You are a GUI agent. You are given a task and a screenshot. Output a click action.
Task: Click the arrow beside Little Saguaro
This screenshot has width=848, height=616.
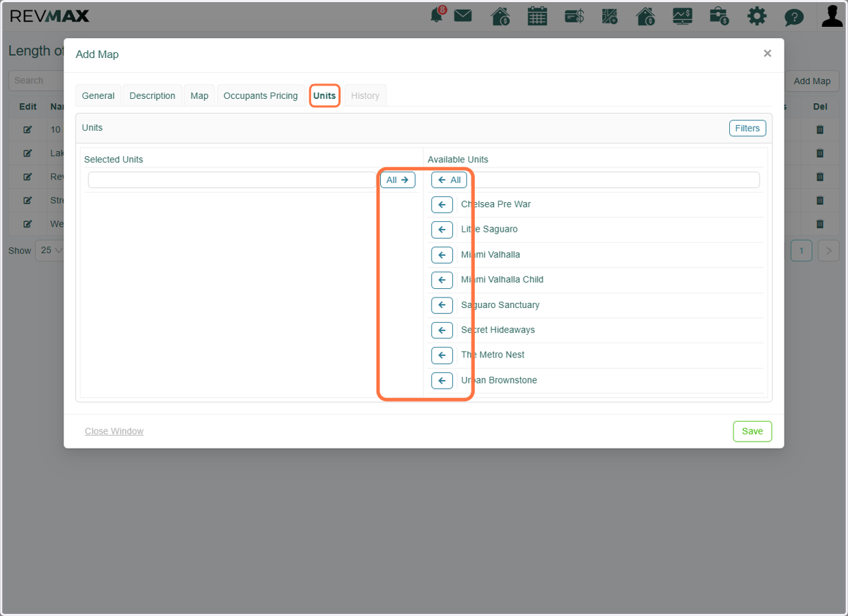click(442, 230)
